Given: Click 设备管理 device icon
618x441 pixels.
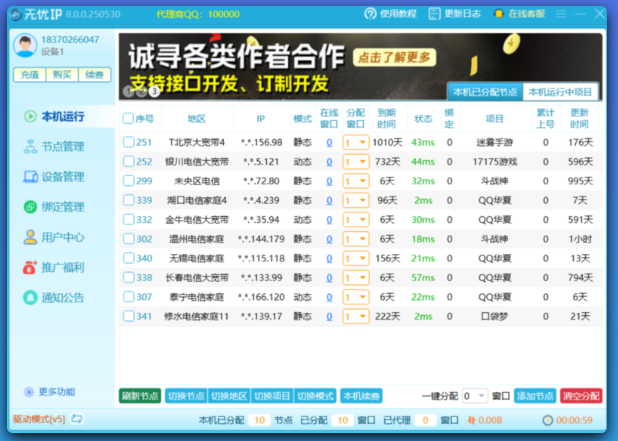Looking at the screenshot, I should (30, 177).
